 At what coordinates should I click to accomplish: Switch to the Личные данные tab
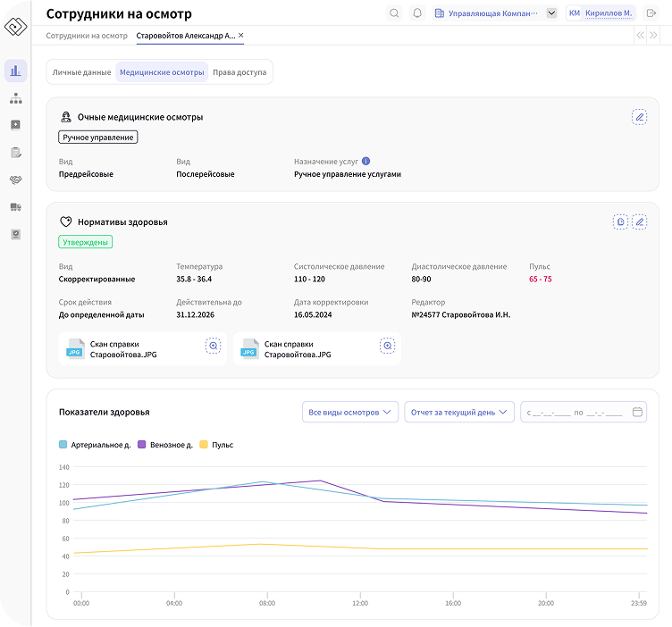pos(81,72)
